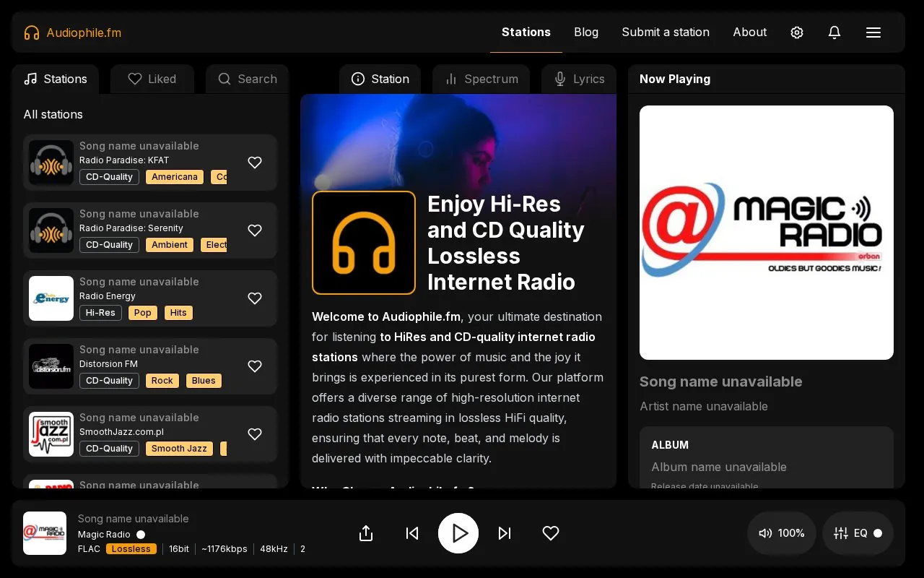Open the settings gear in top navigation
This screenshot has width=924, height=578.
pos(797,33)
